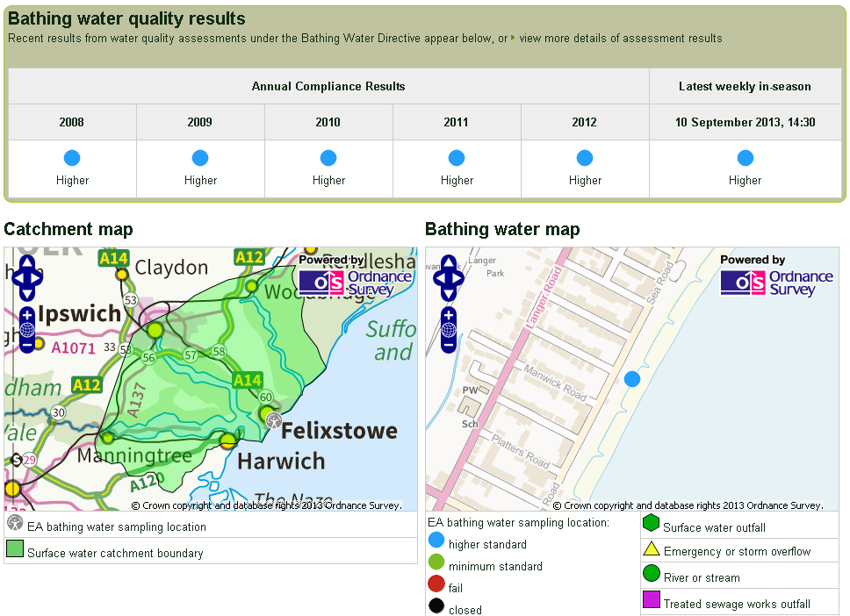Pan the catchment map left
Viewport: 850px width, 616px height.
(x=17, y=278)
